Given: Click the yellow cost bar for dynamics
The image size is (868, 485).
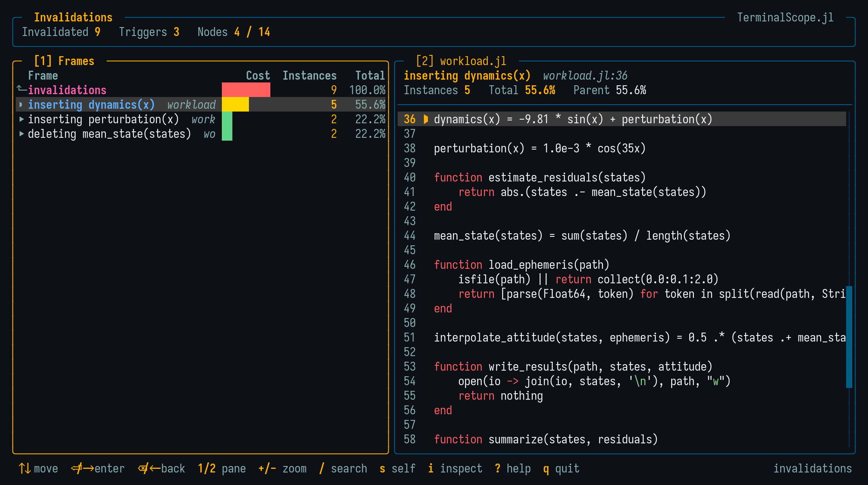Looking at the screenshot, I should 235,104.
